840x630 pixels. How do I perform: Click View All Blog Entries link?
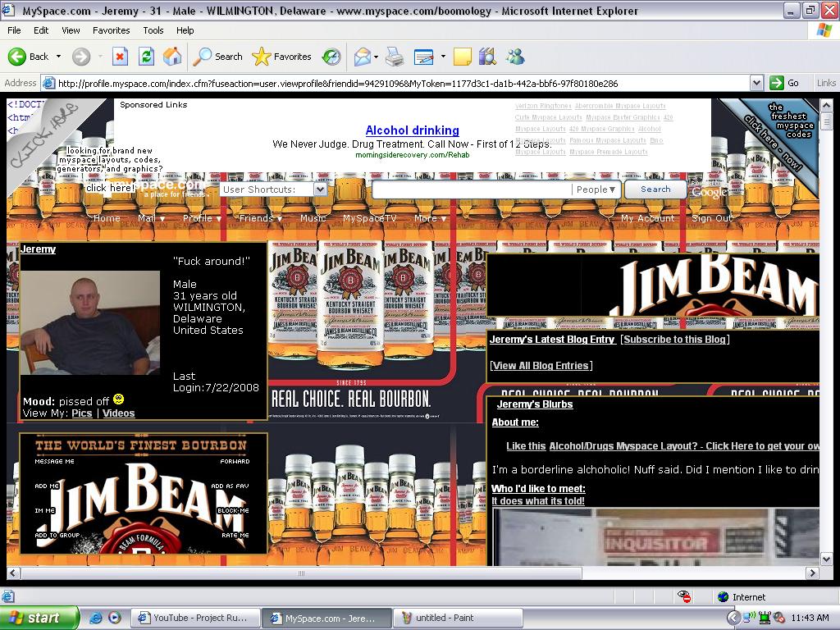pos(541,365)
